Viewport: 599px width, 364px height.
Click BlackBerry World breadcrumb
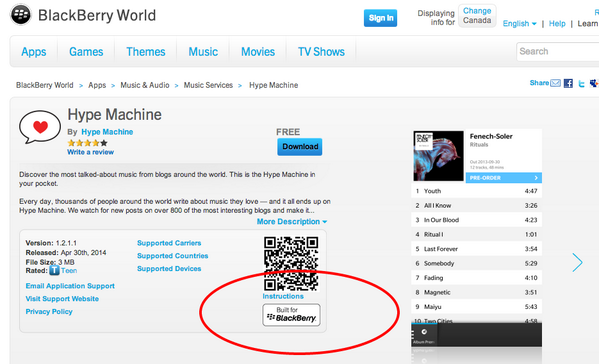pyautogui.click(x=45, y=85)
